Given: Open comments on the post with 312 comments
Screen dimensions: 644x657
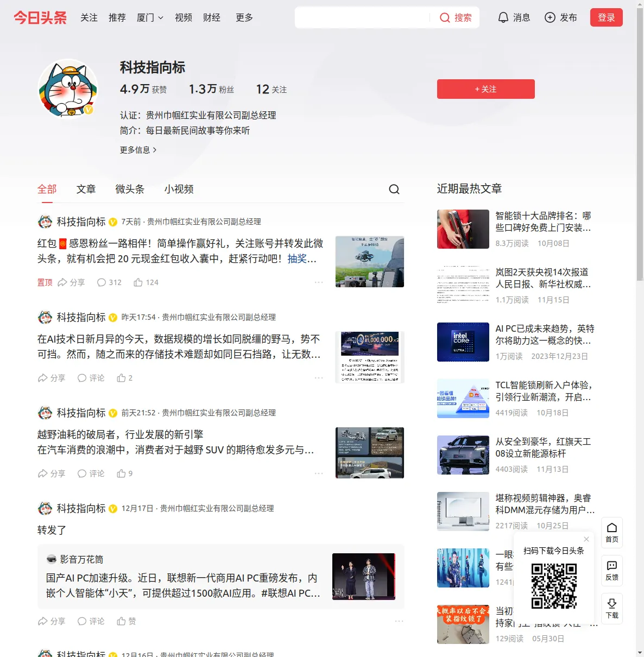Looking at the screenshot, I should (x=109, y=282).
